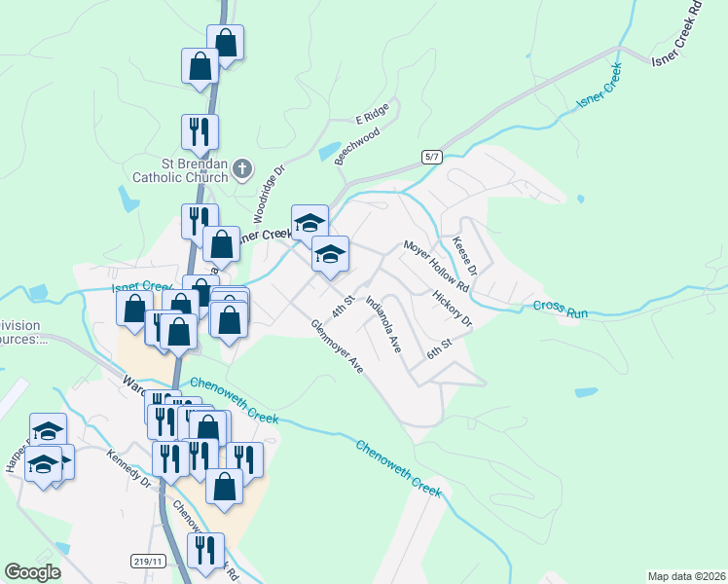Click the Hickory Dr street label
Viewport: 728px width, 584px height.
tap(453, 309)
